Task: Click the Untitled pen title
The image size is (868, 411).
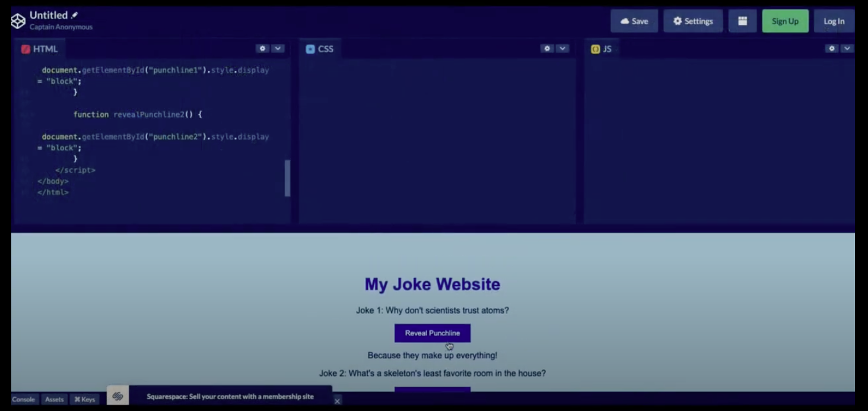Action: 49,15
